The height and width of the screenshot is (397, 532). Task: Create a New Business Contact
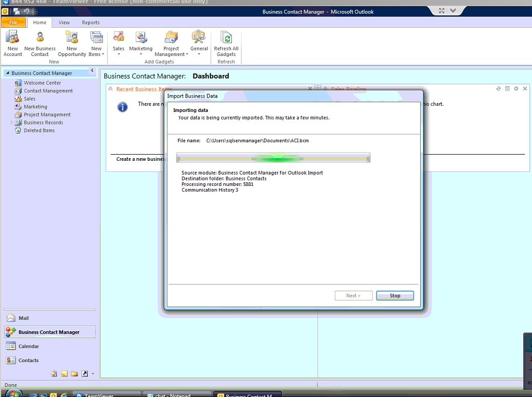[40, 43]
